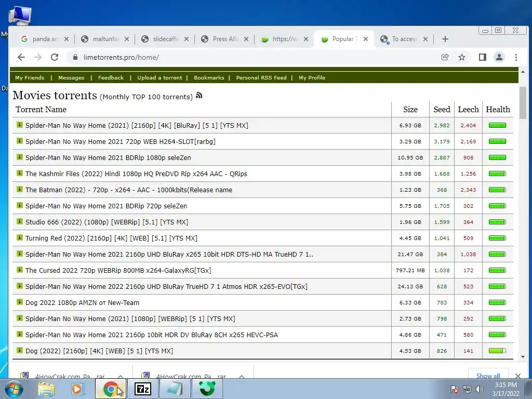Open Messages in the site menu
Viewport: 532px width, 399px height.
click(71, 78)
